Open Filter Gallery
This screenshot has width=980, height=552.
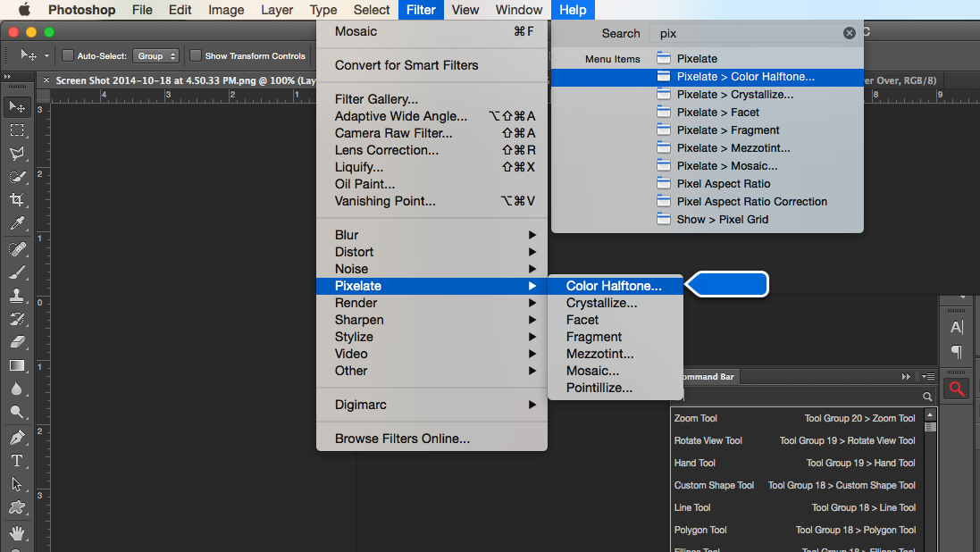coord(431,99)
